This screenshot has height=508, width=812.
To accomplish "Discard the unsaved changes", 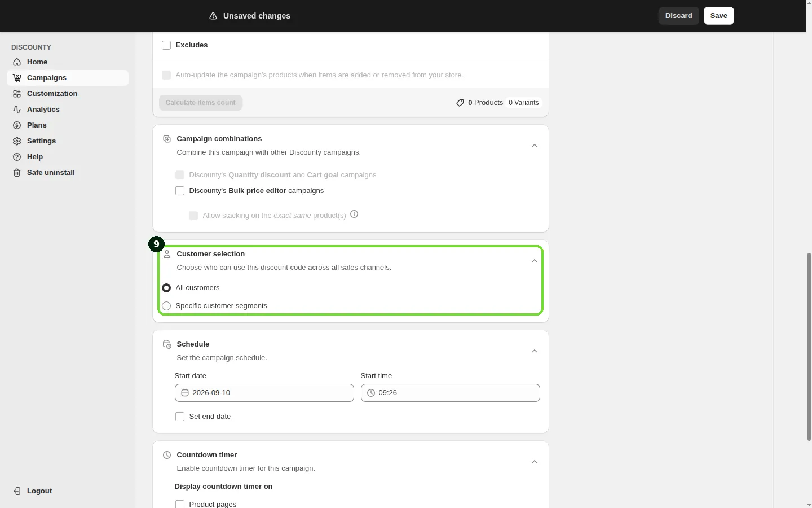I will 679,16.
